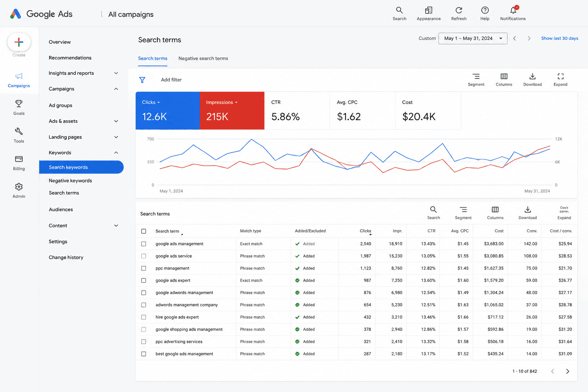Viewport: 588px width, 392px height.
Task: Click Add filter
Action: [171, 80]
